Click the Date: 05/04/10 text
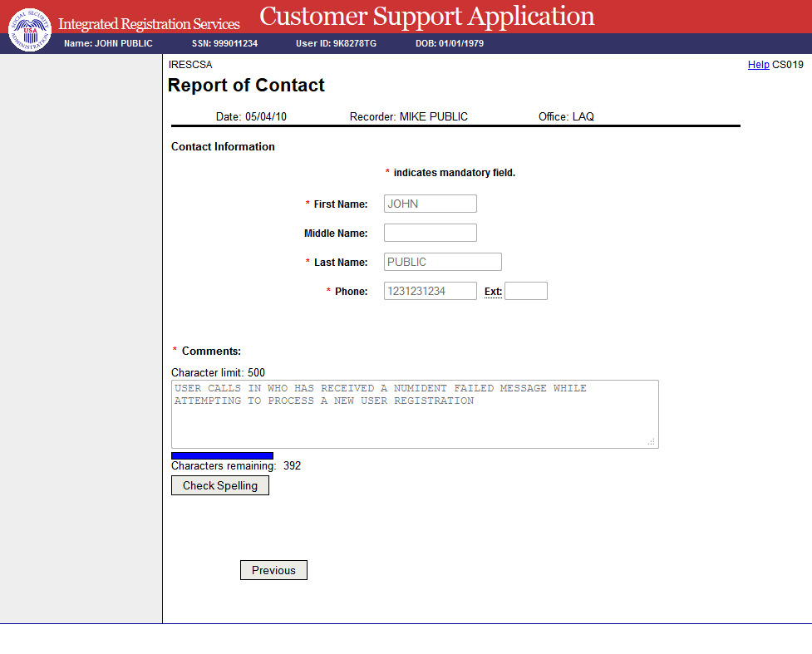The image size is (812, 654). [251, 116]
